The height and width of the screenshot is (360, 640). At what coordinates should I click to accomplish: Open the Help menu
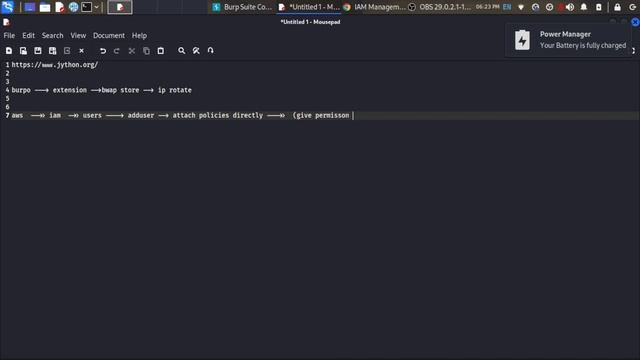(x=139, y=36)
